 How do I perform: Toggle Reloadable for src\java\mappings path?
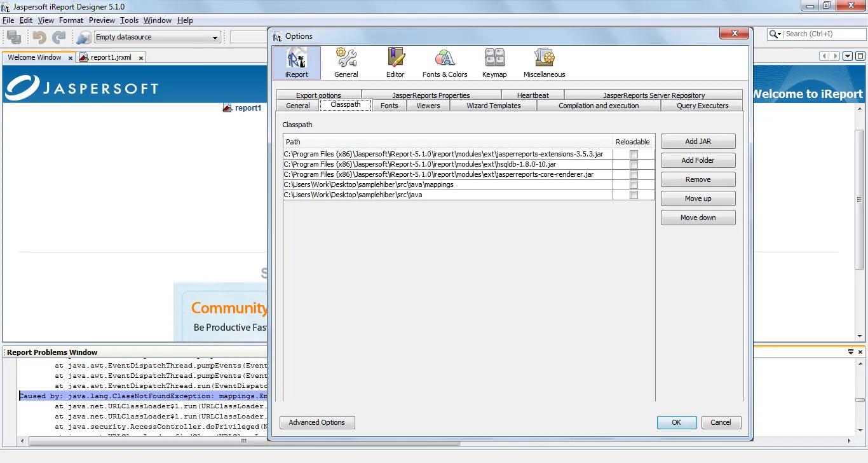pyautogui.click(x=634, y=185)
